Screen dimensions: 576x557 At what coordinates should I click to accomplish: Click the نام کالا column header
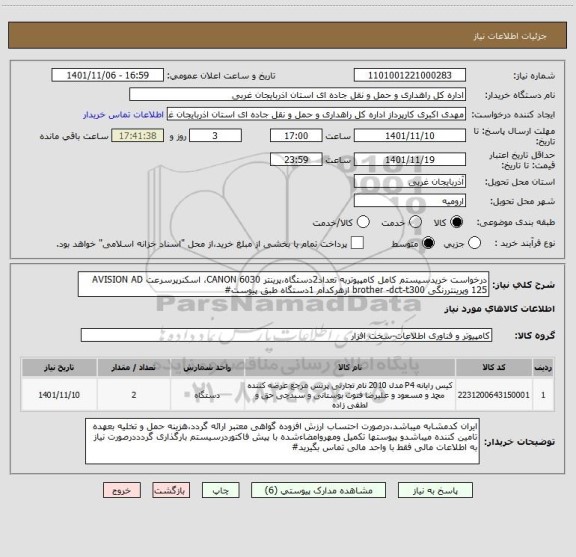coord(350,367)
